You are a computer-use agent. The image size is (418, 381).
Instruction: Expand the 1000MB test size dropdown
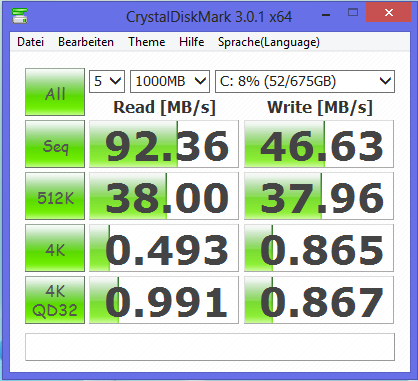(x=170, y=81)
